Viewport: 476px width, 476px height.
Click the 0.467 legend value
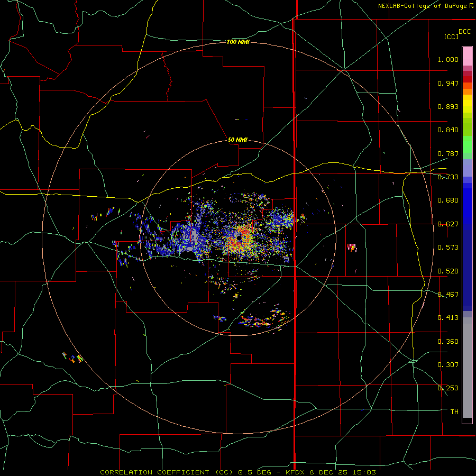tap(448, 295)
